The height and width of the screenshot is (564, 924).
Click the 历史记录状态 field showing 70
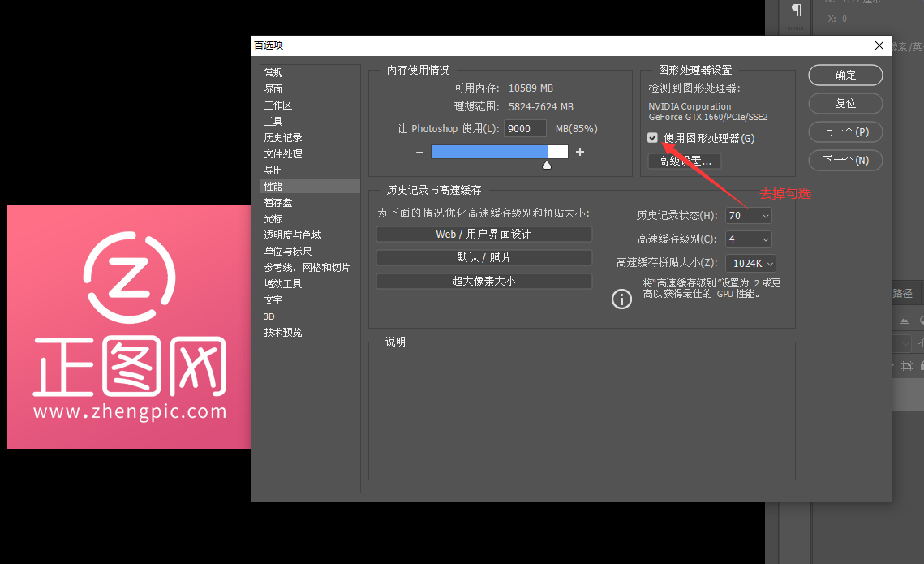tap(742, 216)
